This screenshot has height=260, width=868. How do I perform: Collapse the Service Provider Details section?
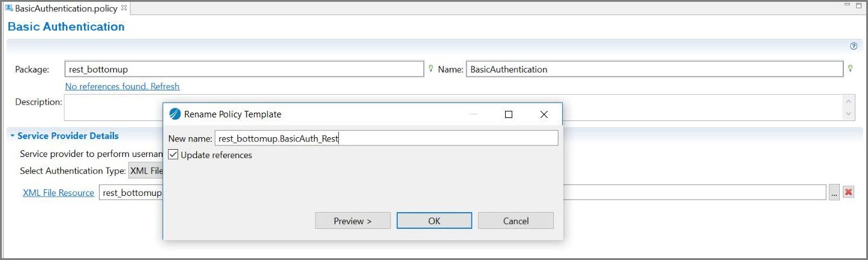click(x=12, y=136)
